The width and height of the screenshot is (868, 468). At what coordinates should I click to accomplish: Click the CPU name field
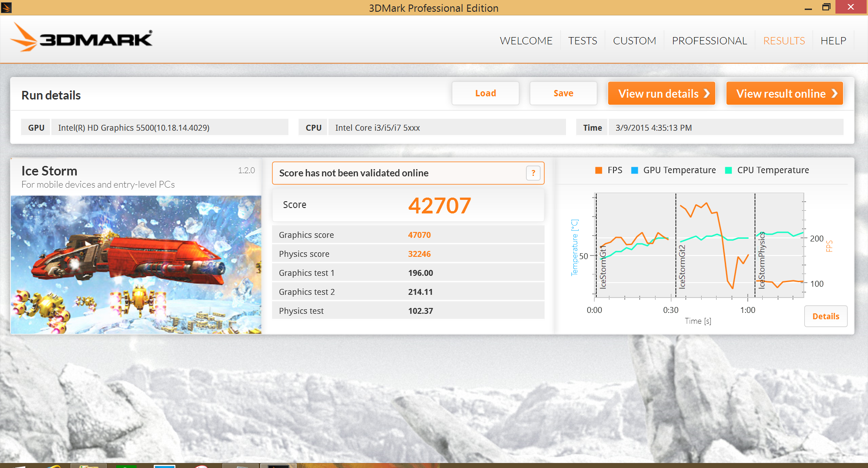coord(447,128)
